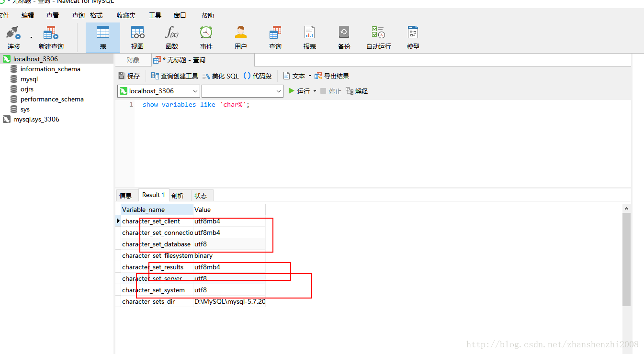
Task: Click the binary value cell
Action: (x=229, y=255)
